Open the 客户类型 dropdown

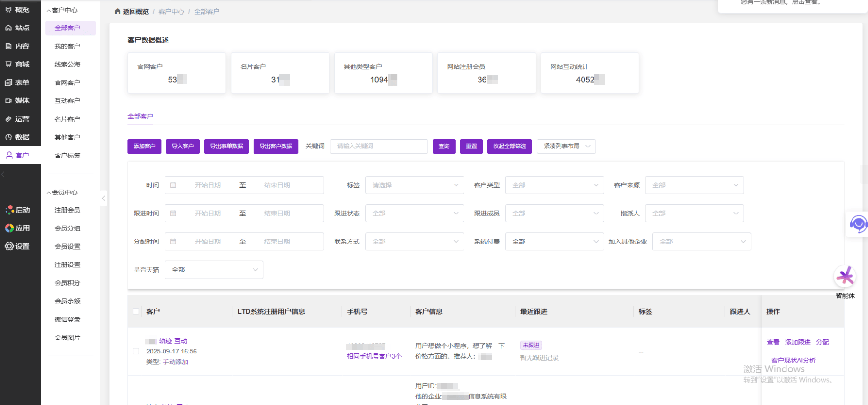554,185
